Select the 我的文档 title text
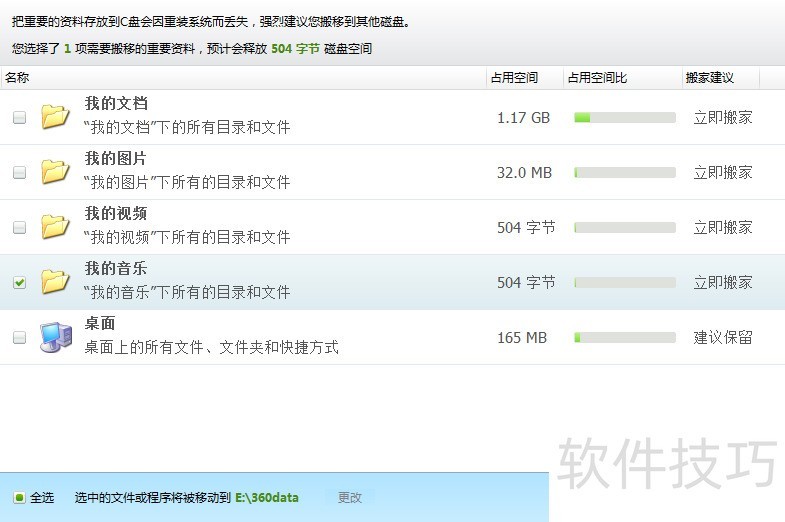The image size is (785, 522). (x=116, y=103)
